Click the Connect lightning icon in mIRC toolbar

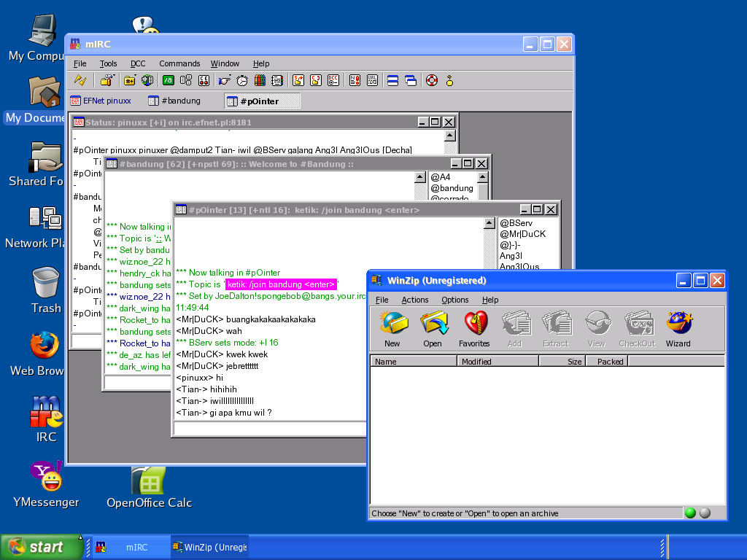click(80, 80)
